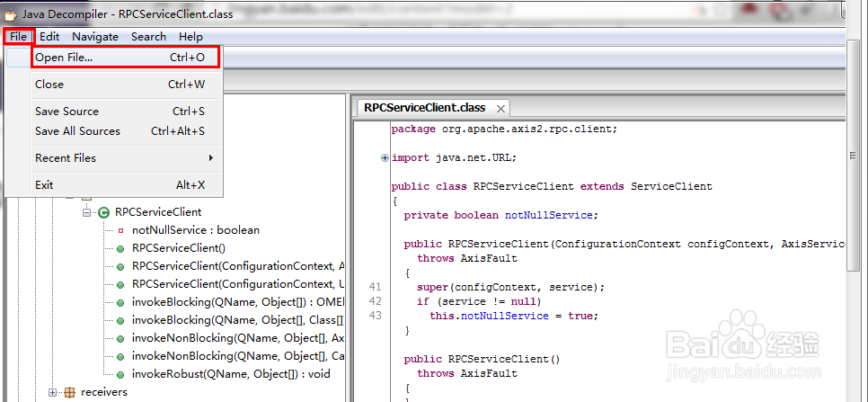Viewport: 868px width, 402px height.
Task: Click the method icon of invokeRobust(QName, Object[])
Action: click(120, 374)
